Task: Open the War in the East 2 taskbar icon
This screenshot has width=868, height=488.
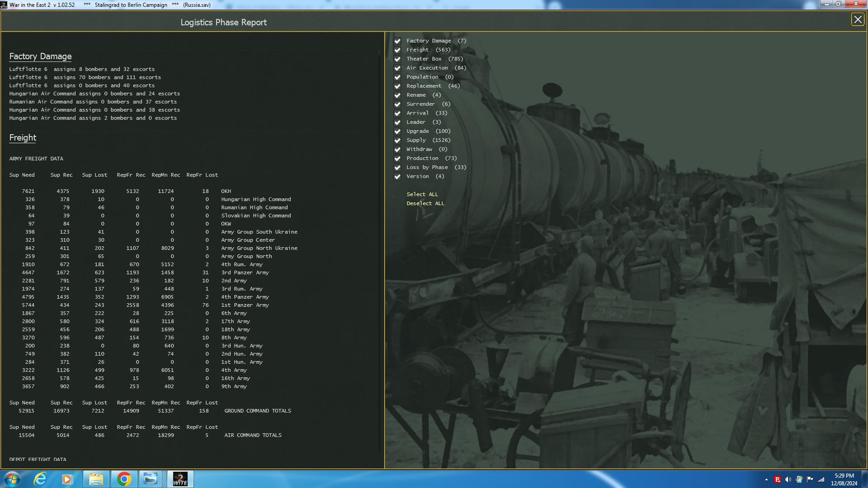Action: click(179, 479)
